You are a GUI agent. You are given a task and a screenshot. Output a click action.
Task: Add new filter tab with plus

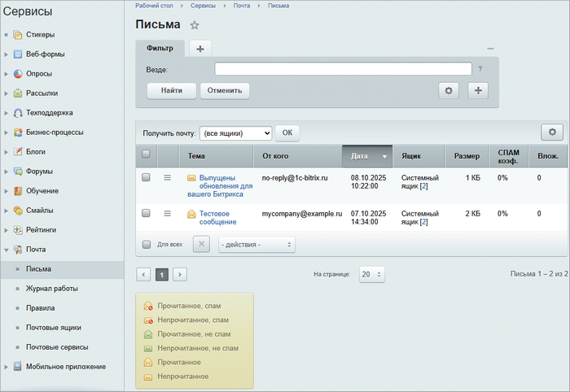coord(200,49)
